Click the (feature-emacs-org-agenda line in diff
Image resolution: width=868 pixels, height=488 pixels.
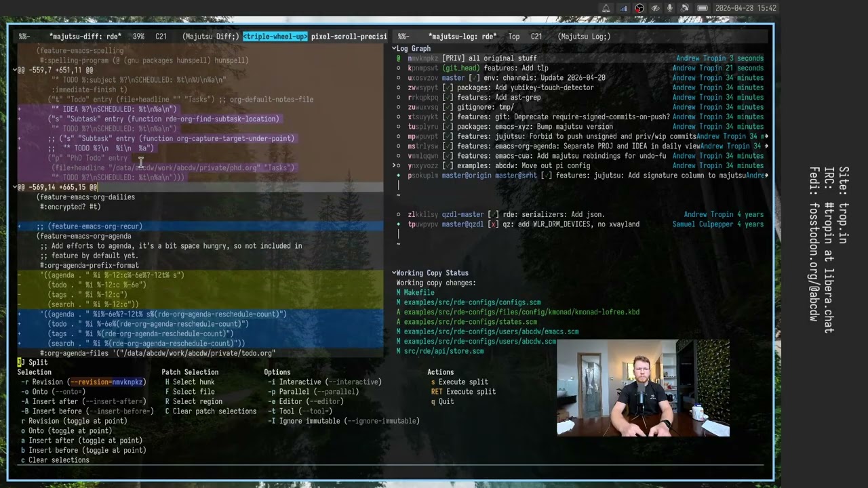(84, 236)
